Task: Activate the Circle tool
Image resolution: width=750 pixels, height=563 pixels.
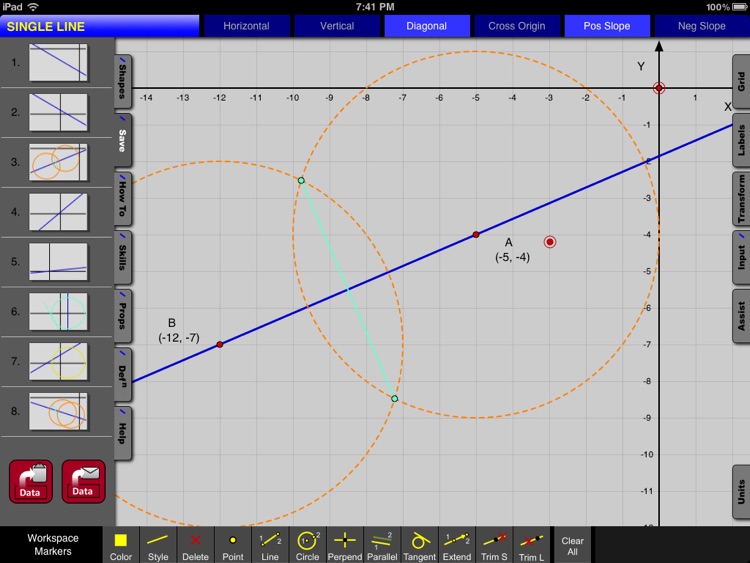Action: pos(307,545)
